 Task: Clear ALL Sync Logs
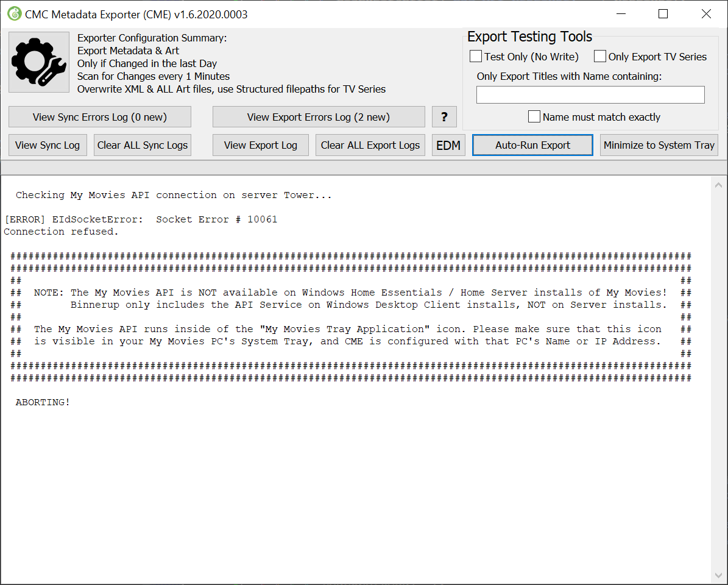[x=143, y=145]
